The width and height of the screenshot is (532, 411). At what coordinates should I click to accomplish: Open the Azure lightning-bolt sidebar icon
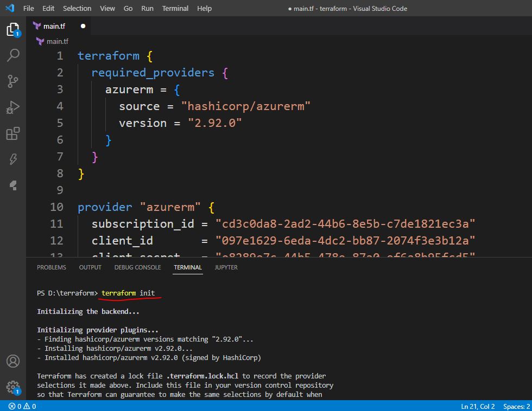point(13,159)
